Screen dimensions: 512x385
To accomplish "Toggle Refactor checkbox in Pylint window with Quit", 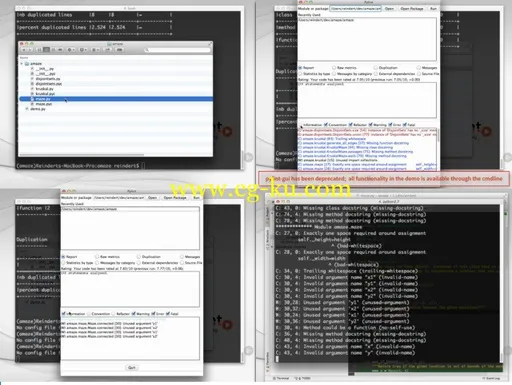I will (114, 314).
